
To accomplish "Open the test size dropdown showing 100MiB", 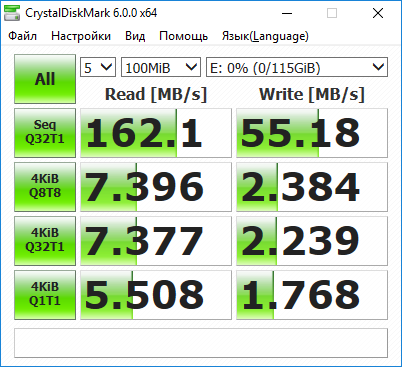I will (x=161, y=67).
